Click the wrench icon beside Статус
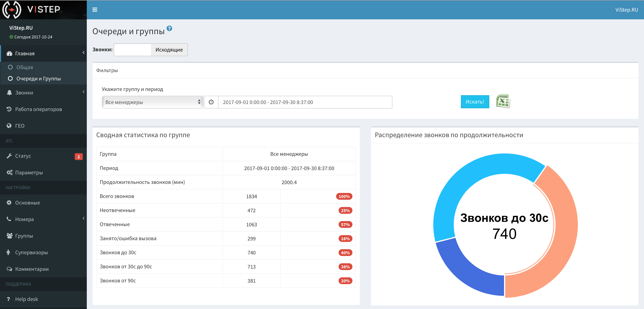 click(9, 156)
